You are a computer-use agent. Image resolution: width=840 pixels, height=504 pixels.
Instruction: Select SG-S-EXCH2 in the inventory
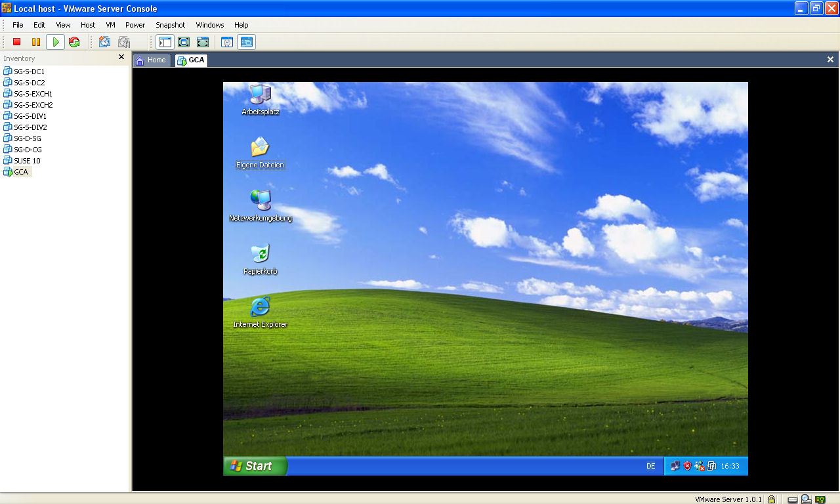tap(28, 105)
